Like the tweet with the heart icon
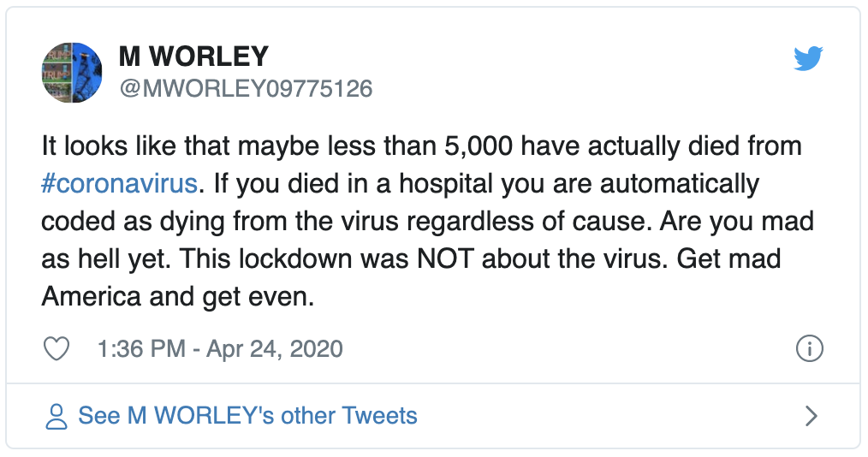This screenshot has height=457, width=868. pyautogui.click(x=56, y=348)
